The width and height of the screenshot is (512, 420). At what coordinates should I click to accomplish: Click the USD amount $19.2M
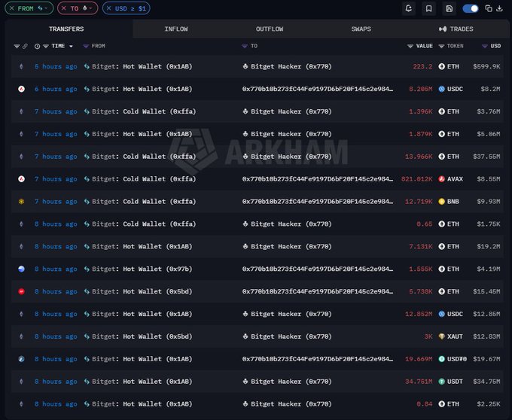489,247
